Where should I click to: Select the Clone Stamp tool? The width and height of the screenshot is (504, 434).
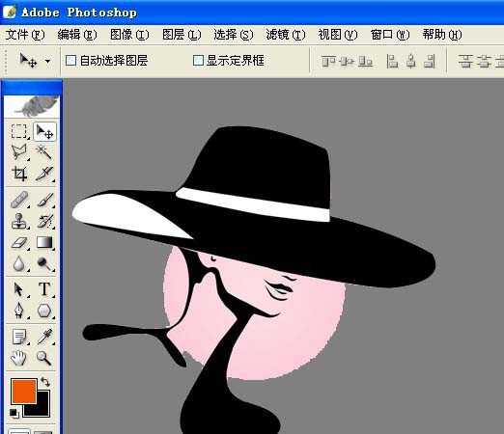(18, 221)
